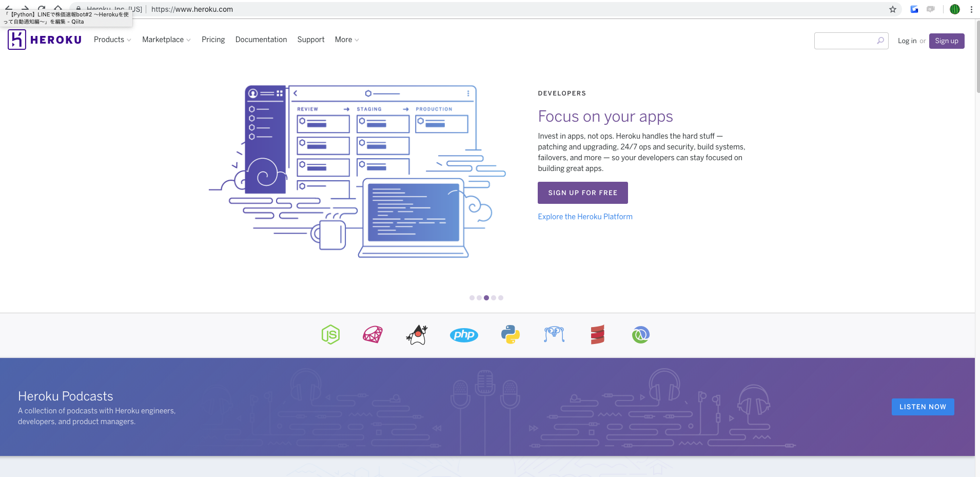Image resolution: width=980 pixels, height=477 pixels.
Task: Click the pipeline and laptop illustration
Action: (358, 171)
